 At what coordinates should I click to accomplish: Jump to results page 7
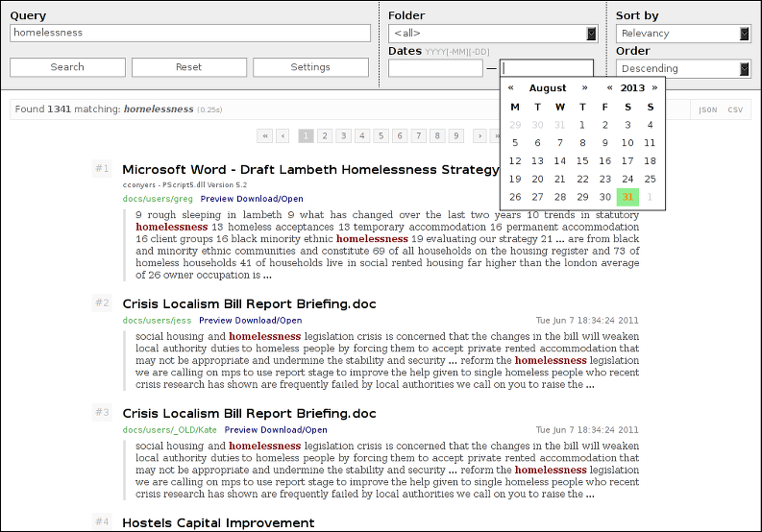(x=418, y=136)
